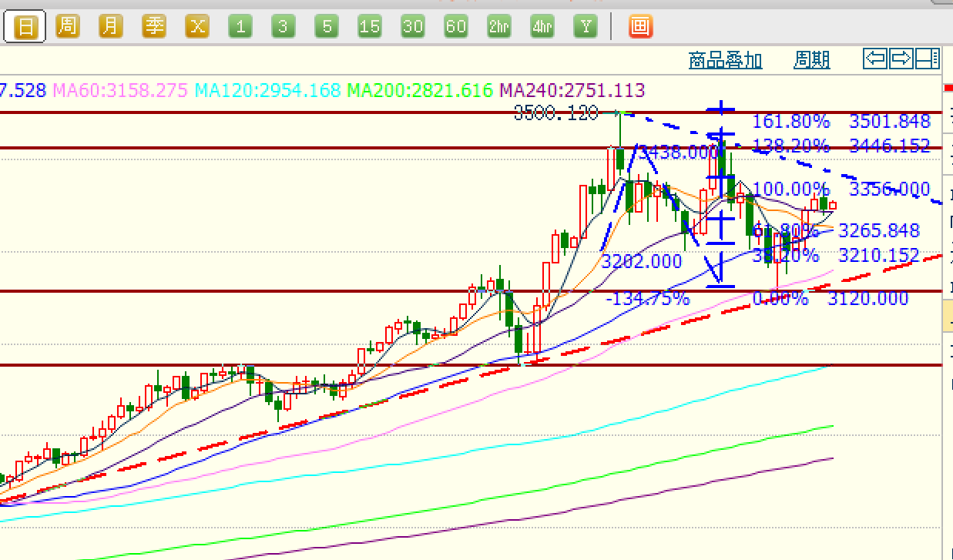Select the 3-minute timeframe button

[284, 27]
